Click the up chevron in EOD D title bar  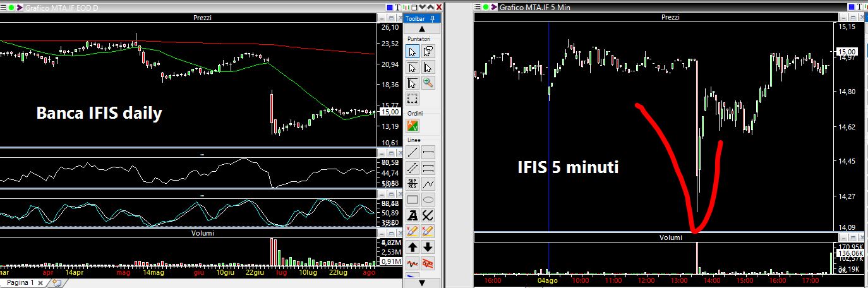point(431,7)
